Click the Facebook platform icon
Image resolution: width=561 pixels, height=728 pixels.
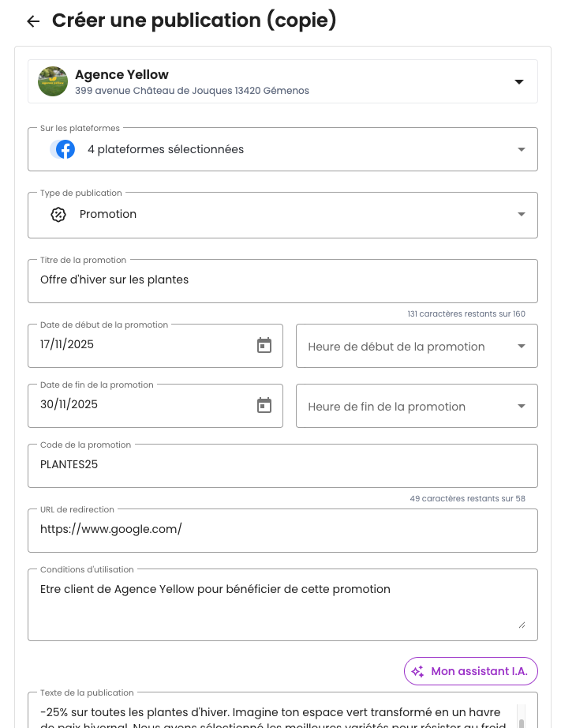65,149
